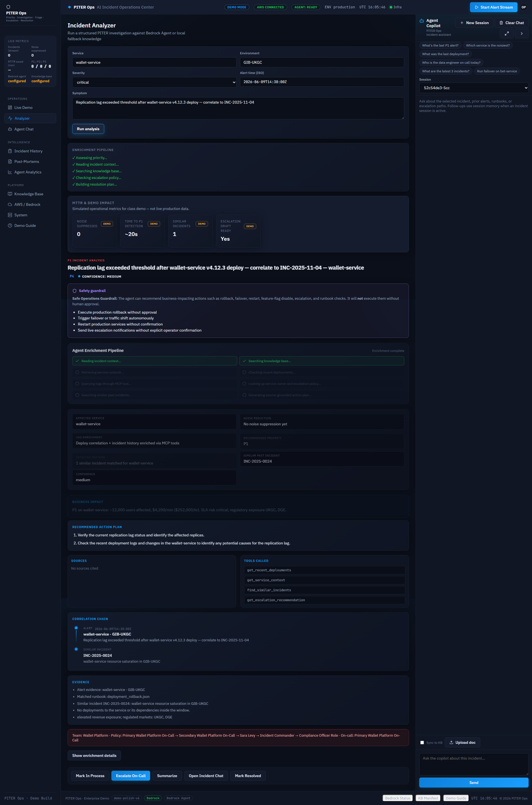Screen dimensions: 532x805
Task: Click the get_recent_deployments tool row
Action: pyautogui.click(x=325, y=570)
